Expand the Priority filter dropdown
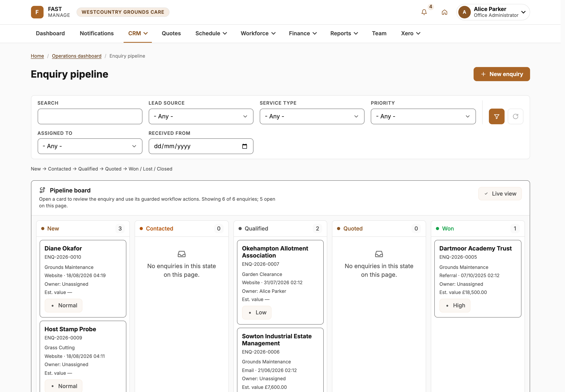The height and width of the screenshot is (392, 565). point(423,116)
